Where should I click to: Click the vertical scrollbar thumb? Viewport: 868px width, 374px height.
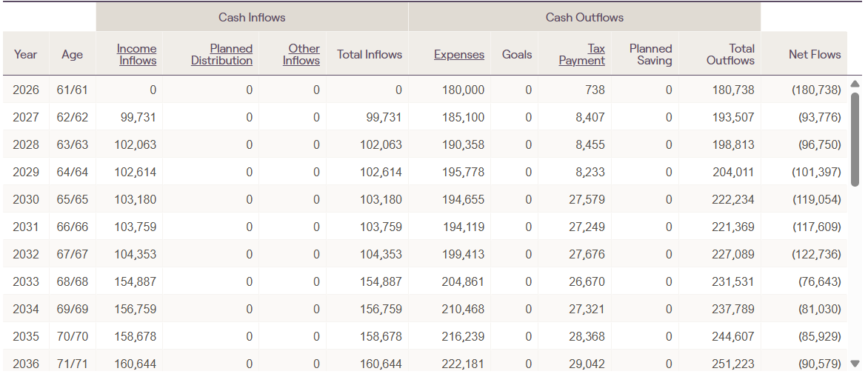click(x=855, y=138)
